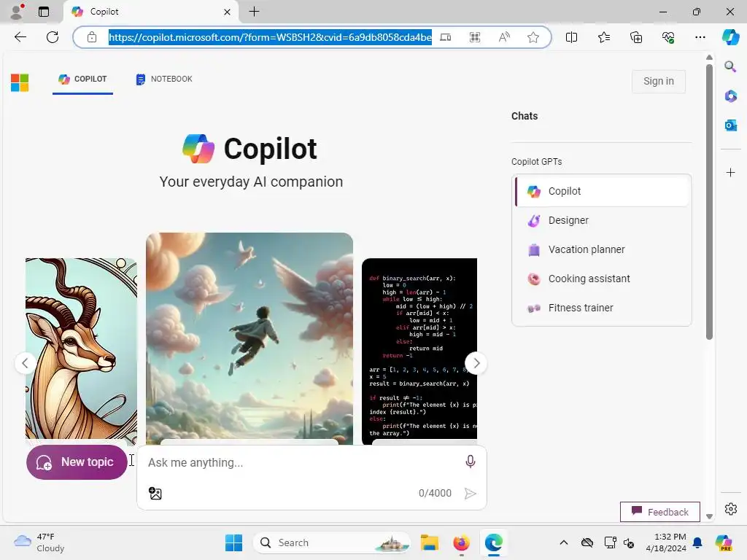Select Cooking assistant GPT
The width and height of the screenshot is (747, 560).
click(x=603, y=279)
